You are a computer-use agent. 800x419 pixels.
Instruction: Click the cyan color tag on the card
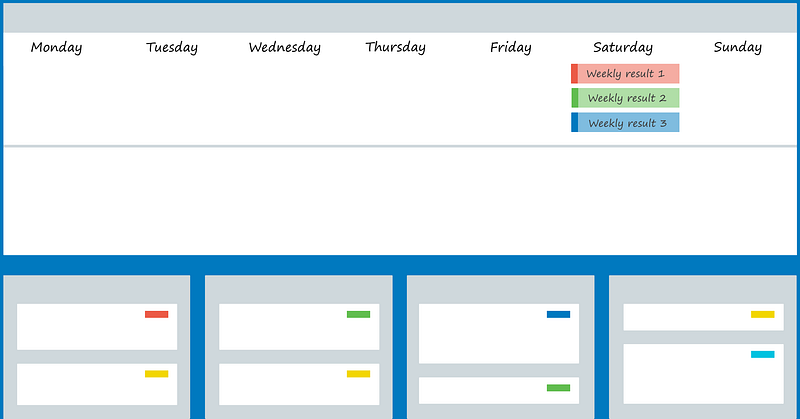click(762, 354)
